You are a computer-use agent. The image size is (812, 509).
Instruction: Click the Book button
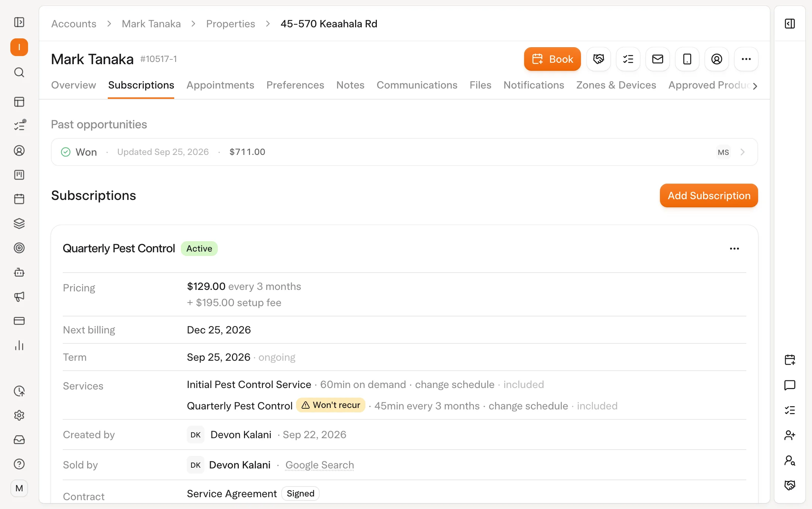pyautogui.click(x=553, y=59)
